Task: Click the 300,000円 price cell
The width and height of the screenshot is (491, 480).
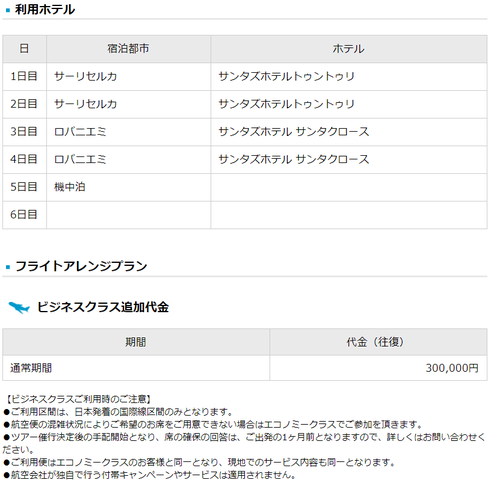Action: pyautogui.click(x=378, y=368)
